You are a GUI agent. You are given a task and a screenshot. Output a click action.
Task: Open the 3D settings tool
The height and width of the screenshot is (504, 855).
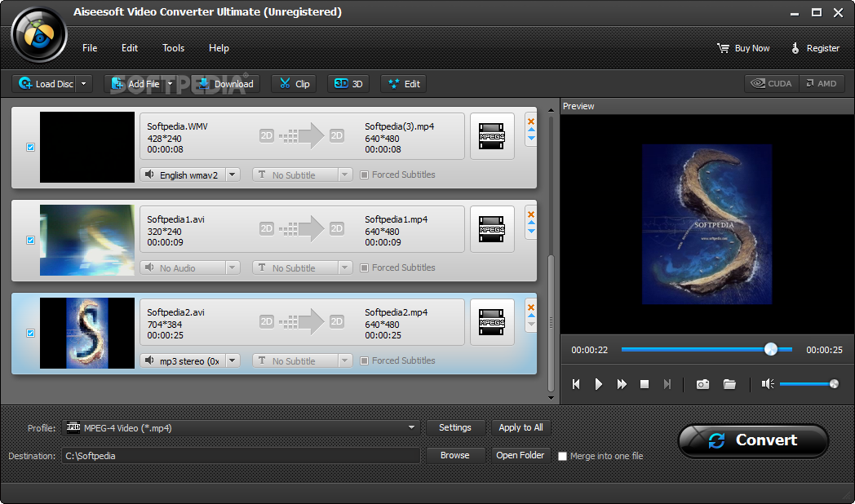pyautogui.click(x=348, y=84)
